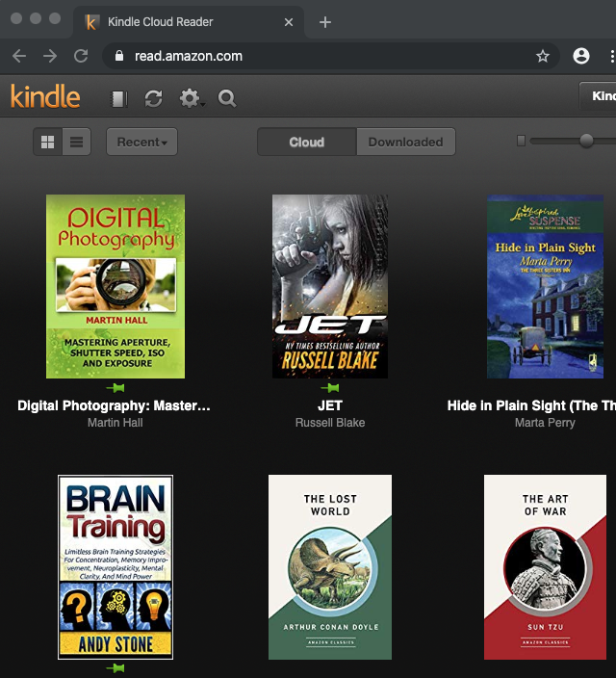This screenshot has height=678, width=616.
Task: Click the browser back arrow
Action: click(x=19, y=56)
